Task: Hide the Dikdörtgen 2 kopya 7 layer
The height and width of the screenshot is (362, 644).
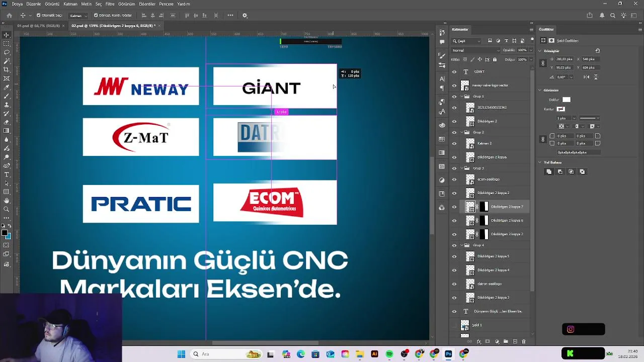Action: tap(454, 207)
